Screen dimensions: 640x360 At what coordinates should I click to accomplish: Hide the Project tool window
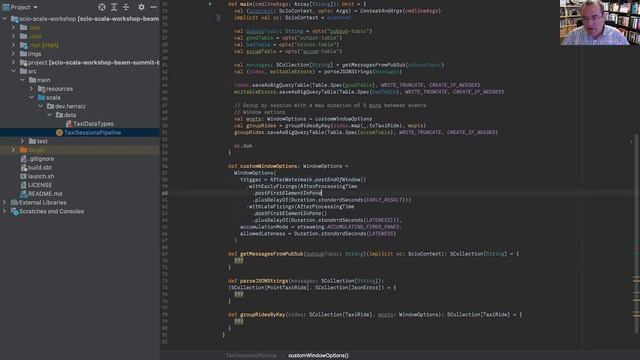click(x=153, y=7)
